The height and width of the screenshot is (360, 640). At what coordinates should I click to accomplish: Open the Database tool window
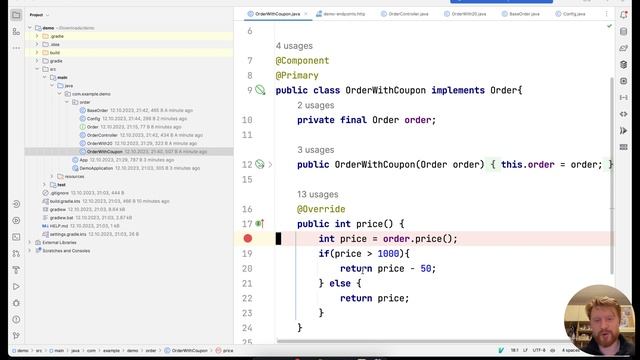point(623,31)
